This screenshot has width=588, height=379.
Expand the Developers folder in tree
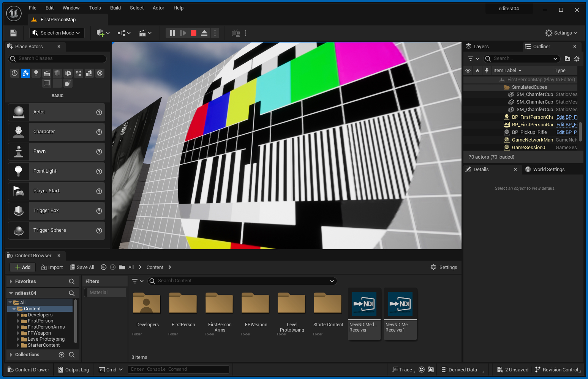tap(18, 315)
